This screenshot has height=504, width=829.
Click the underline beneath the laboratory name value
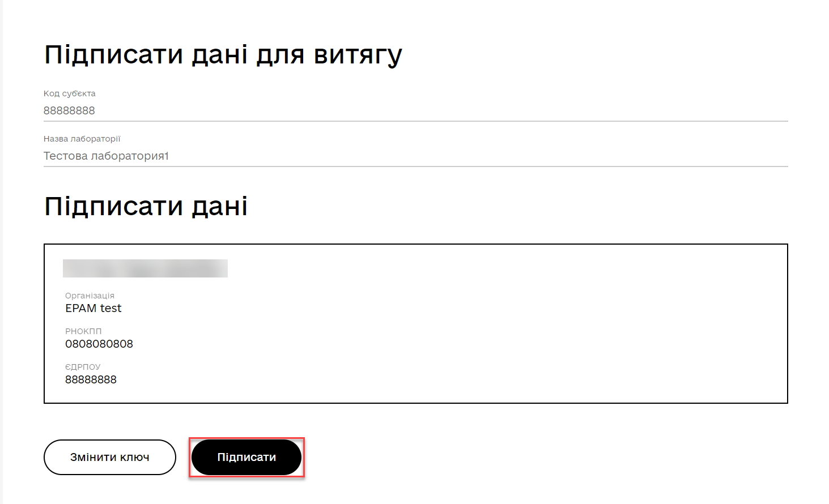point(415,166)
